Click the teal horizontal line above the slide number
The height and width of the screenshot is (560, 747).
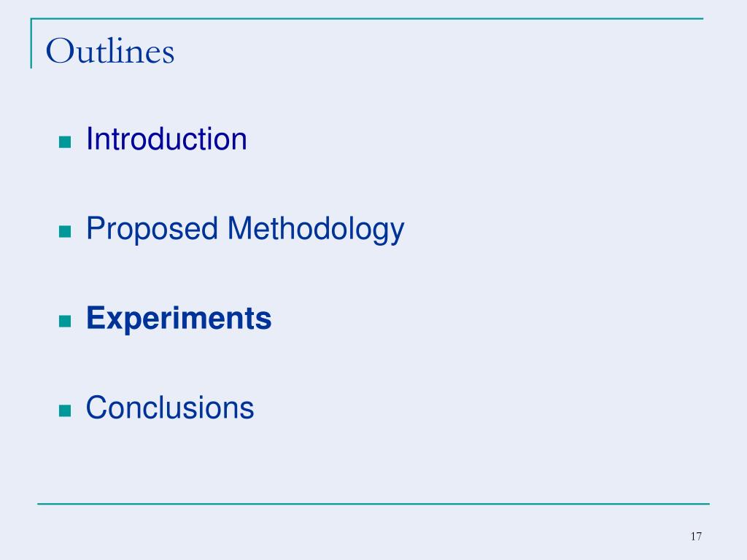click(373, 503)
